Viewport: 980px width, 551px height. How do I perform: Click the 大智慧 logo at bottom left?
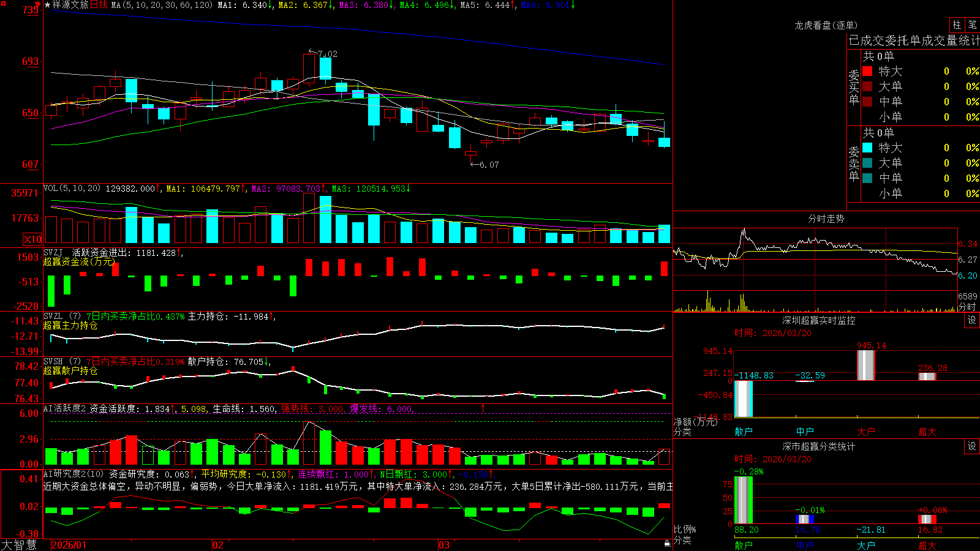click(x=19, y=544)
